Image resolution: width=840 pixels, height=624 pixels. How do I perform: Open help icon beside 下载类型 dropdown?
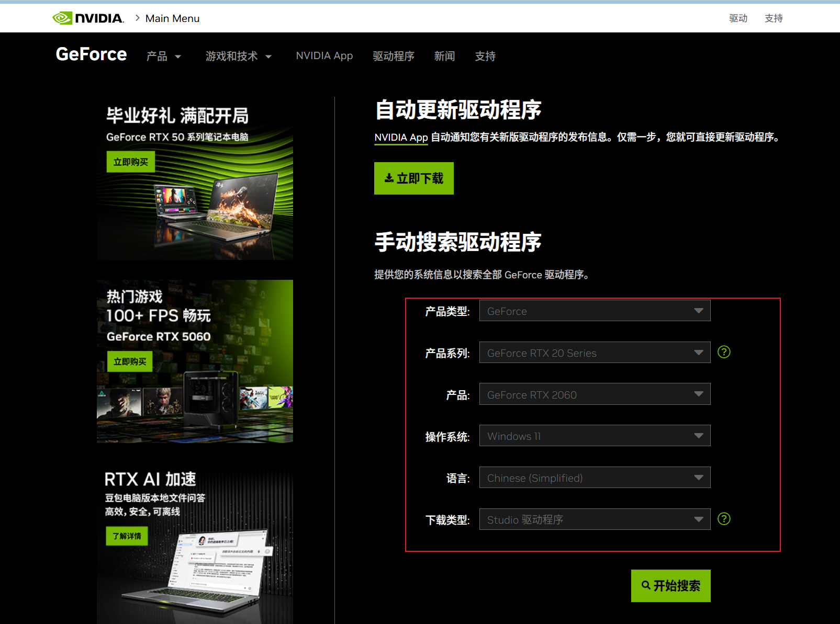tap(724, 519)
